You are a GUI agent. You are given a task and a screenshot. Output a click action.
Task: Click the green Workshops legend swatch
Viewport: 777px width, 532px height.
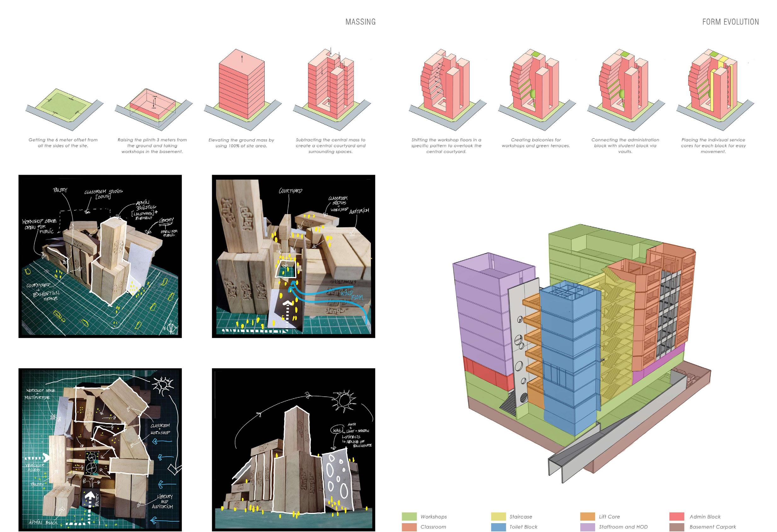(x=409, y=516)
